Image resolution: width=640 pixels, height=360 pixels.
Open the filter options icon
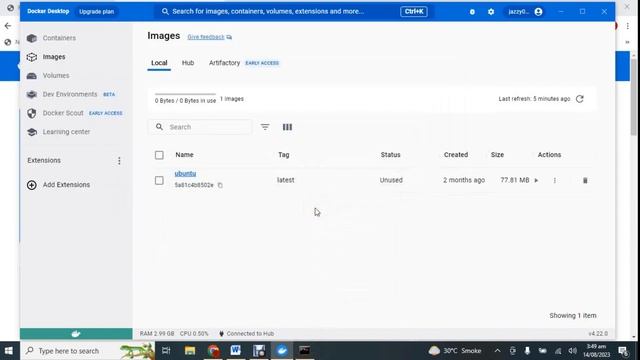[265, 127]
